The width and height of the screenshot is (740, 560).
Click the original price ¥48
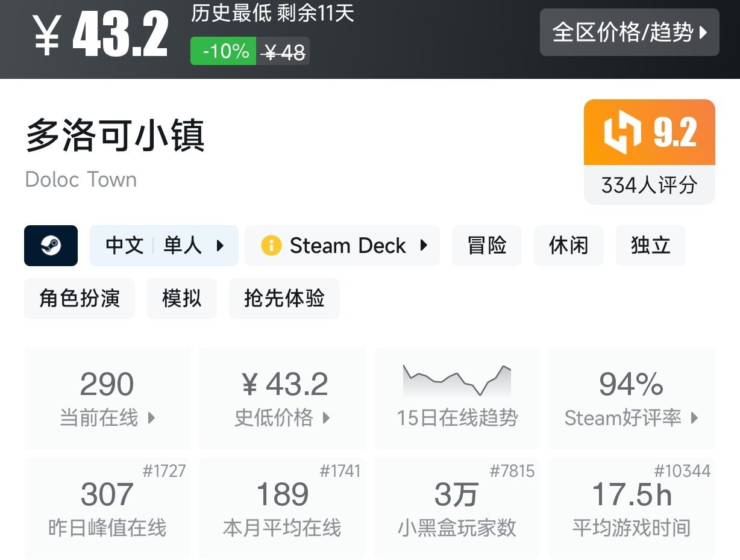[x=284, y=52]
